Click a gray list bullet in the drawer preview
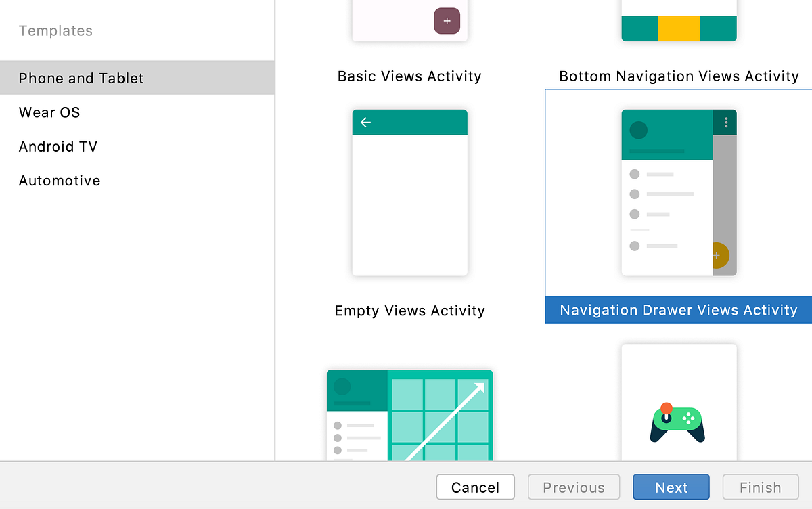The height and width of the screenshot is (509, 812). pos(634,175)
